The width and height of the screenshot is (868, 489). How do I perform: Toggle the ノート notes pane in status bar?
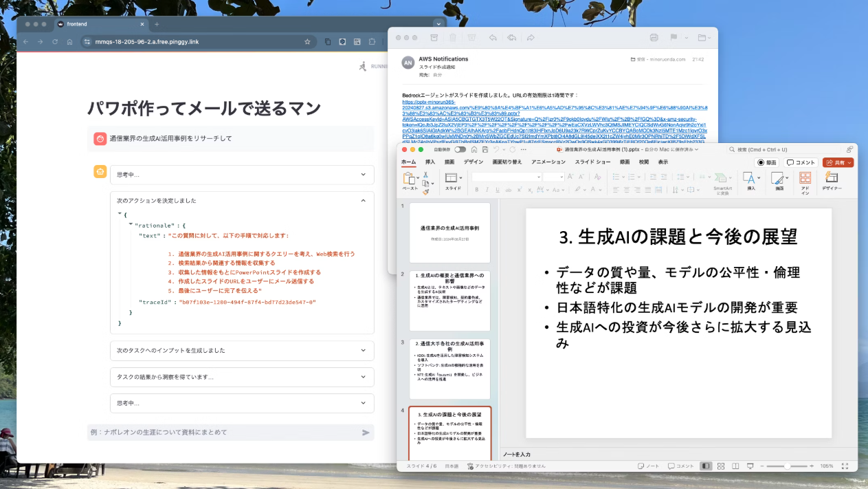point(649,466)
